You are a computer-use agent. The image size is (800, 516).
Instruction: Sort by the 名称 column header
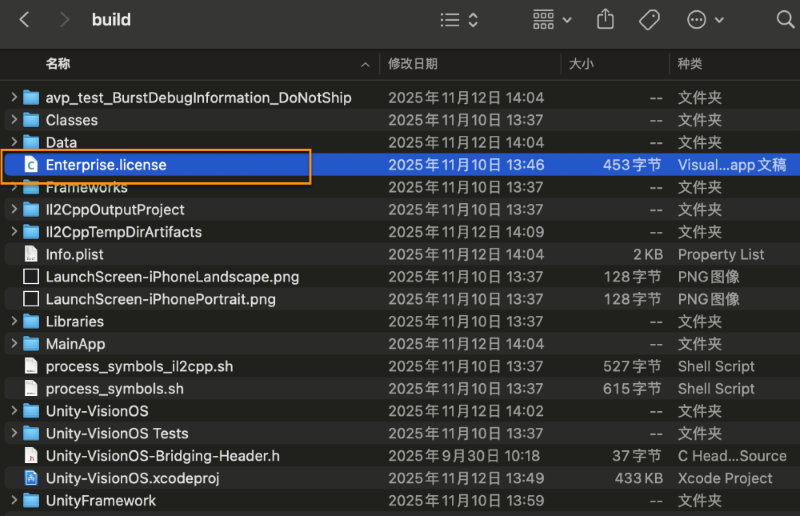pyautogui.click(x=58, y=64)
